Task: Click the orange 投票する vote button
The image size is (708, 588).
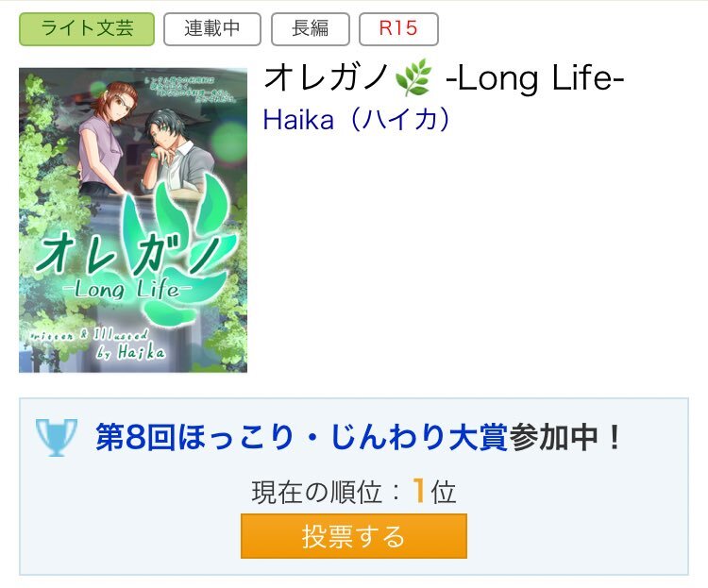Action: pos(354,536)
